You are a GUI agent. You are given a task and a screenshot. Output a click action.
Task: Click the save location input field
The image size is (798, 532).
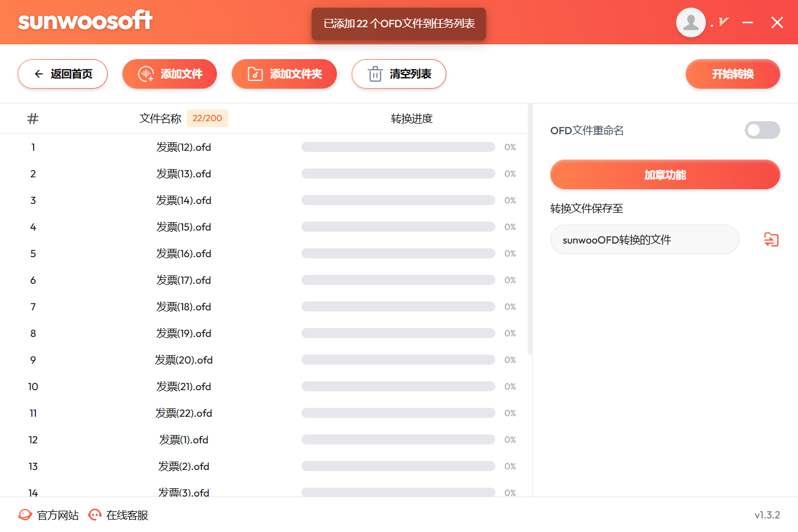pyautogui.click(x=644, y=239)
